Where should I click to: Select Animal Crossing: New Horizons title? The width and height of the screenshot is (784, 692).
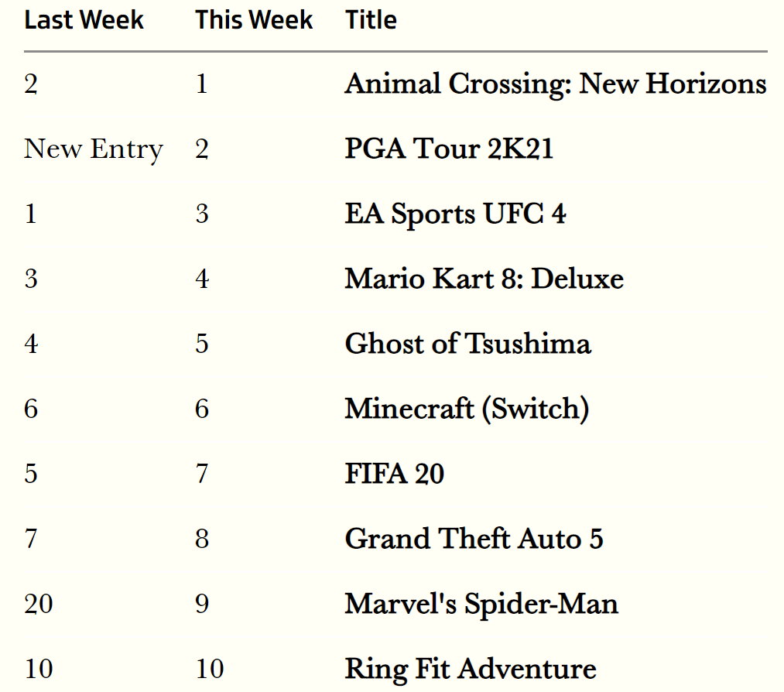pos(556,84)
